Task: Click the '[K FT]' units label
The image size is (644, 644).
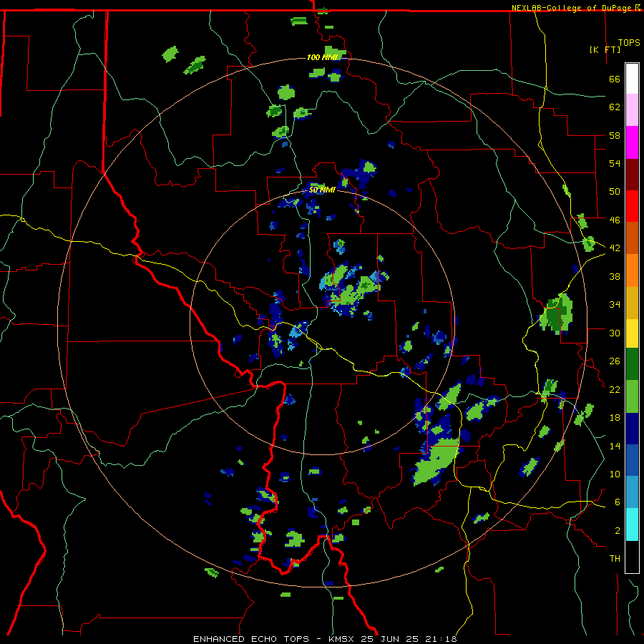Action: pos(605,49)
